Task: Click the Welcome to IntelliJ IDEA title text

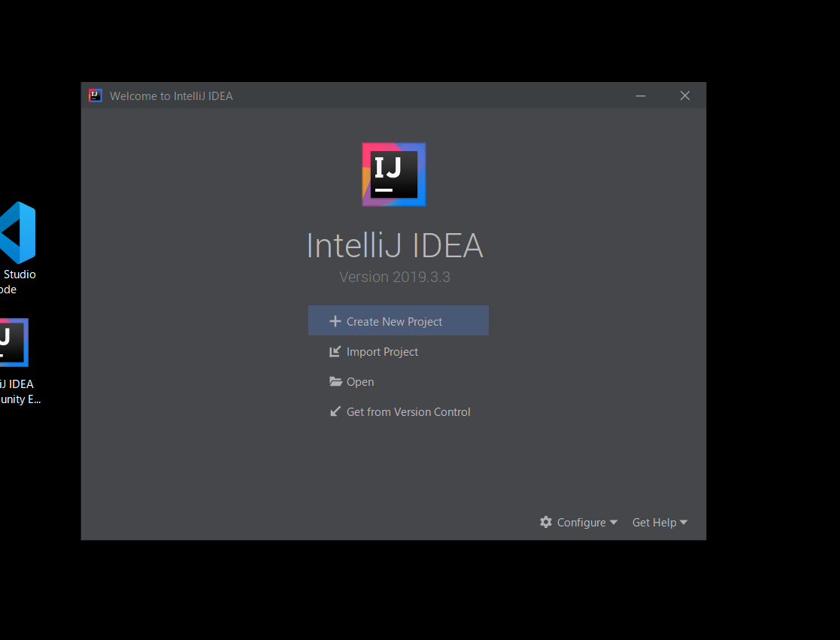Action: [171, 96]
